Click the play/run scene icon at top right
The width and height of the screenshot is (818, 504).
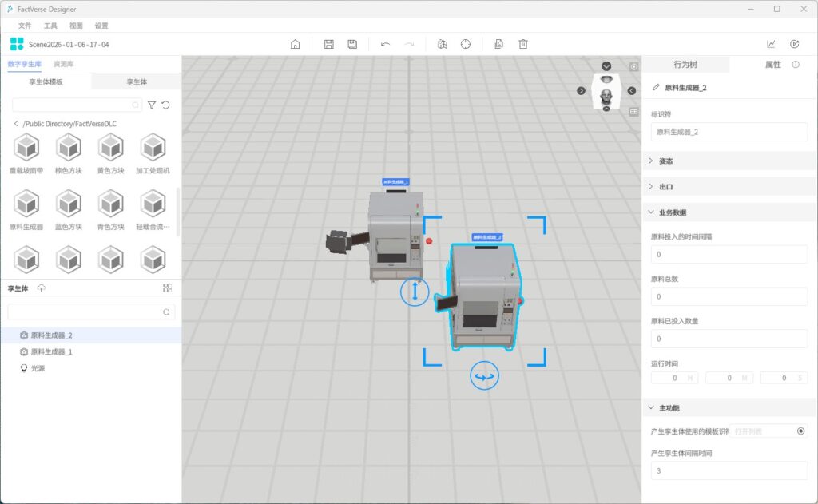(795, 45)
